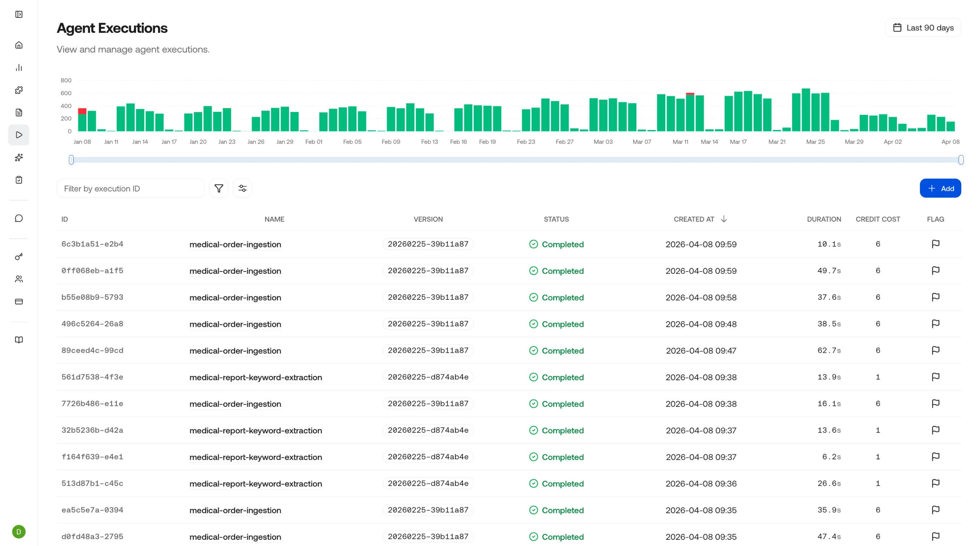
Task: Open the sparkles AI icon in sidebar
Action: [19, 157]
